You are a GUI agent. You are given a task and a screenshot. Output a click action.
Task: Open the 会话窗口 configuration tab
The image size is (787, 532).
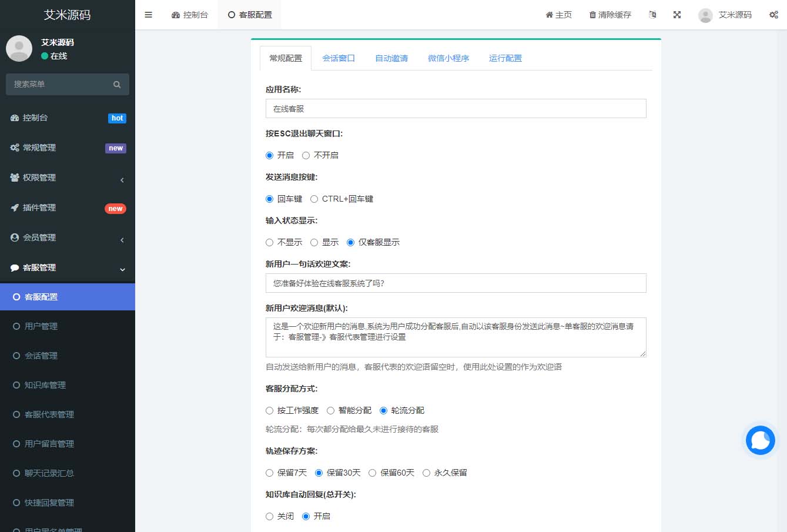click(x=338, y=58)
